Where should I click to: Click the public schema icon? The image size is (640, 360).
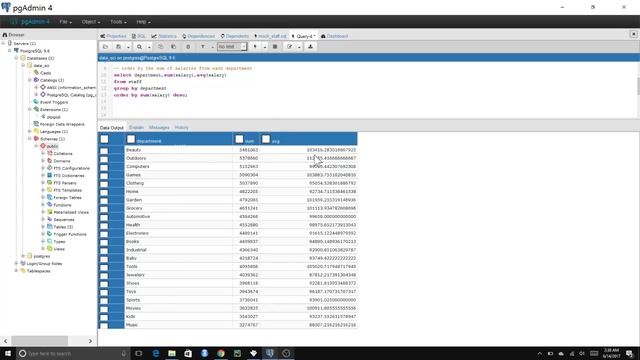tap(43, 146)
